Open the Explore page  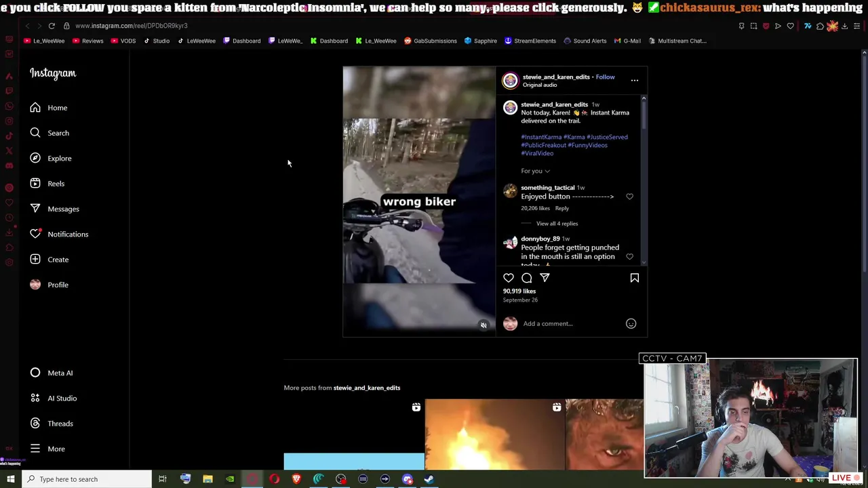coord(51,158)
